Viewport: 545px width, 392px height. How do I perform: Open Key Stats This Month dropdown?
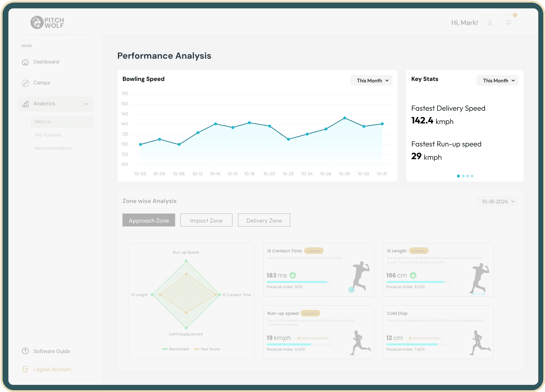coord(498,80)
